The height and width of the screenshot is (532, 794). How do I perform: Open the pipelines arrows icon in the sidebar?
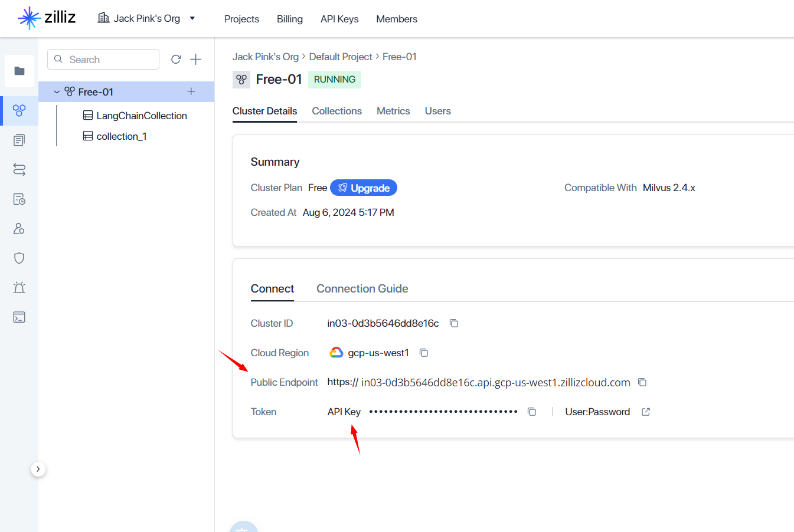[x=19, y=170]
